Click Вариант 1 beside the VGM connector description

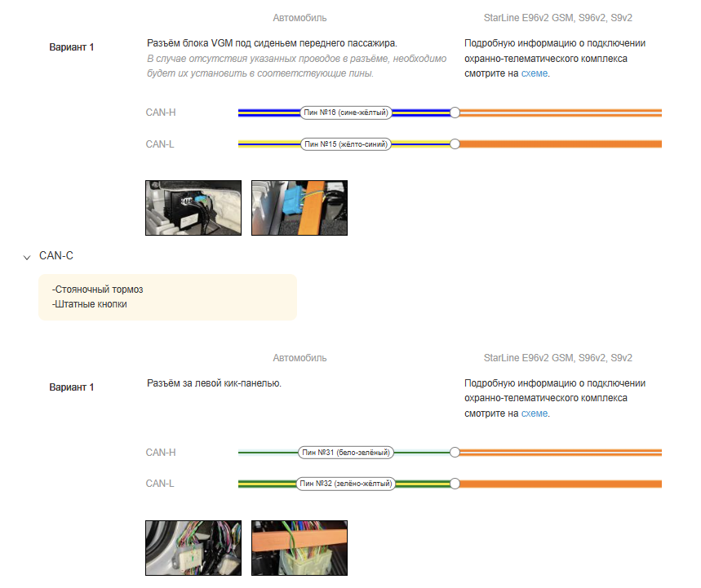pyautogui.click(x=72, y=47)
